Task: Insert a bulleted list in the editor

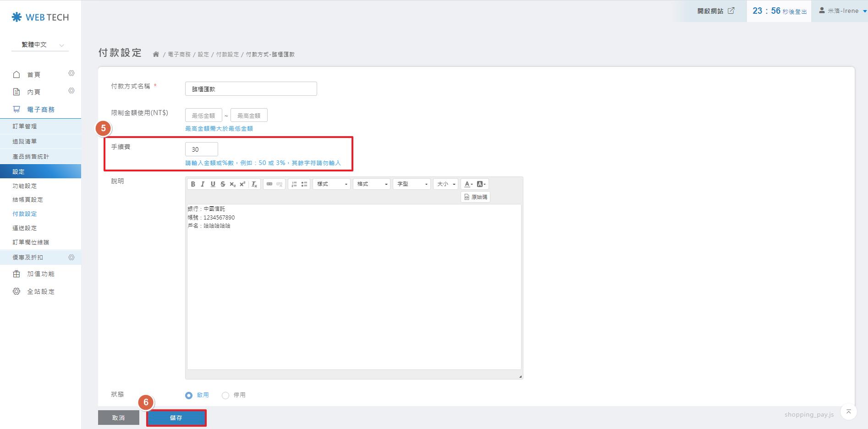Action: coord(304,184)
